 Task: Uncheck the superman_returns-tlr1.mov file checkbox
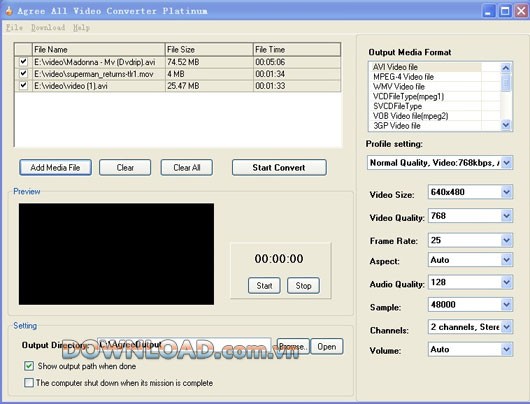[x=23, y=73]
